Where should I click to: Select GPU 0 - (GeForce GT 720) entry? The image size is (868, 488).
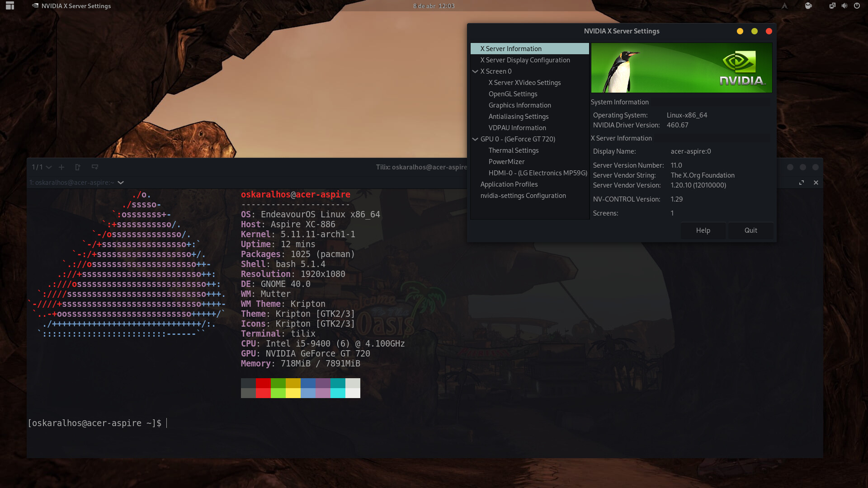click(518, 139)
